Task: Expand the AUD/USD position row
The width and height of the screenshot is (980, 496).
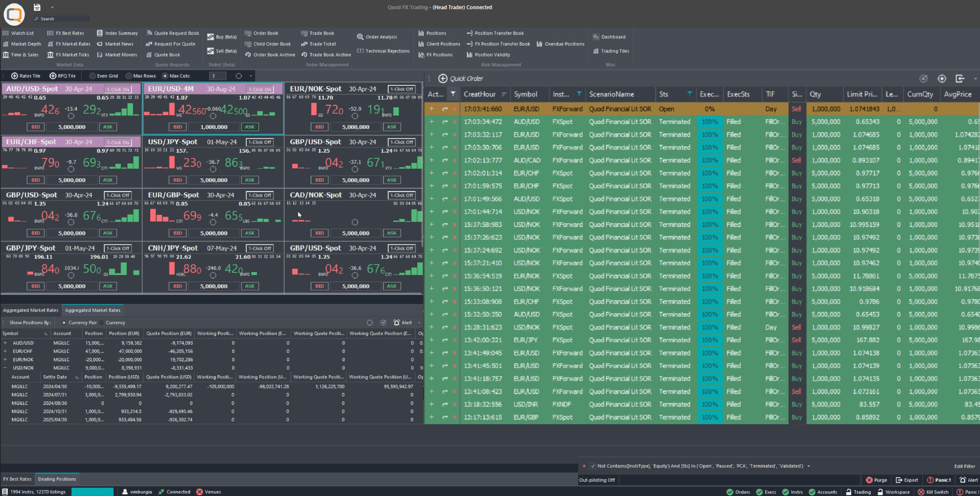Action: (x=5, y=343)
